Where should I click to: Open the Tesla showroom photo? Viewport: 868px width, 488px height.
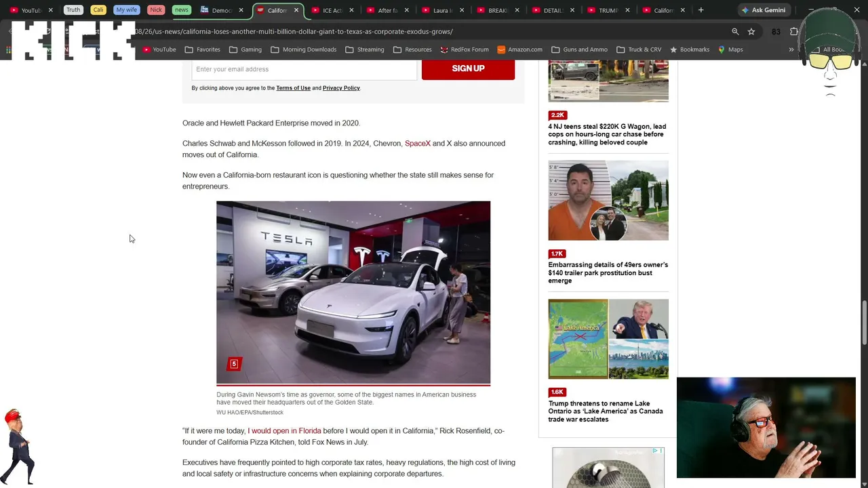click(x=353, y=292)
